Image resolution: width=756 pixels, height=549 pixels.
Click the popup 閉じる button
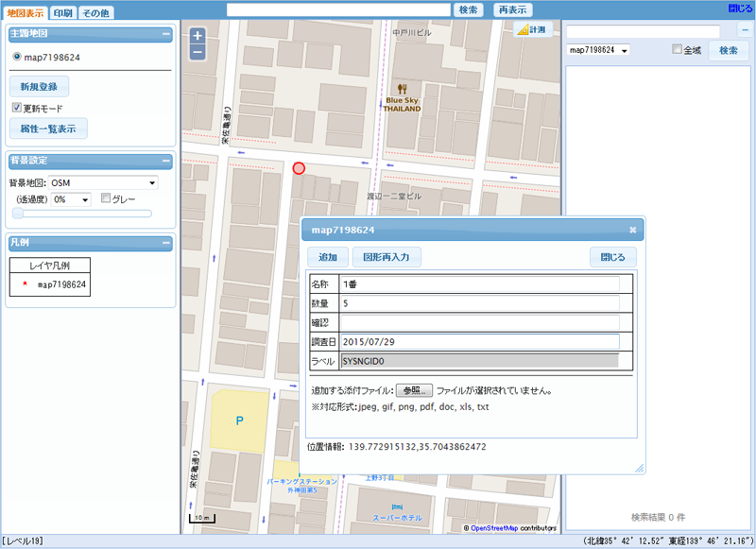pyautogui.click(x=612, y=257)
